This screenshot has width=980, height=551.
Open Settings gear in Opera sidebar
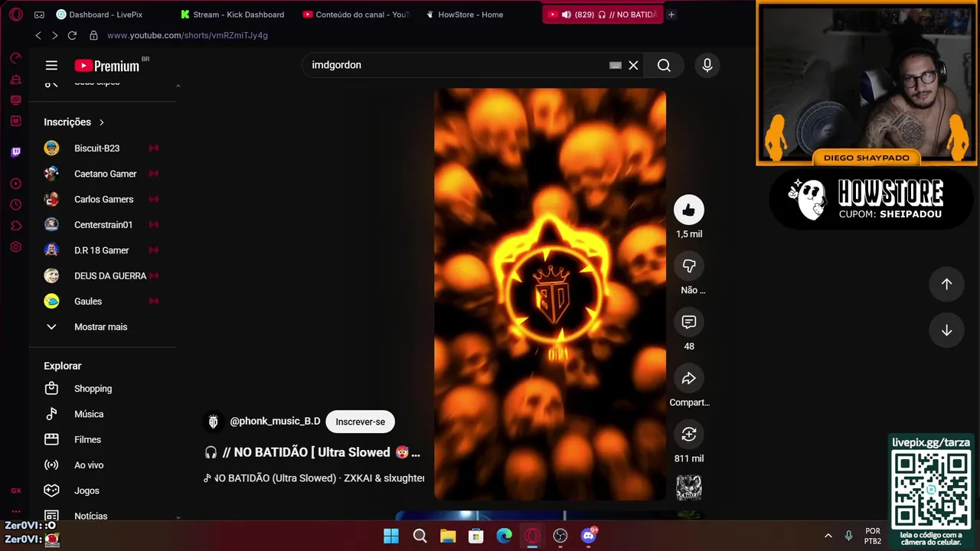15,247
